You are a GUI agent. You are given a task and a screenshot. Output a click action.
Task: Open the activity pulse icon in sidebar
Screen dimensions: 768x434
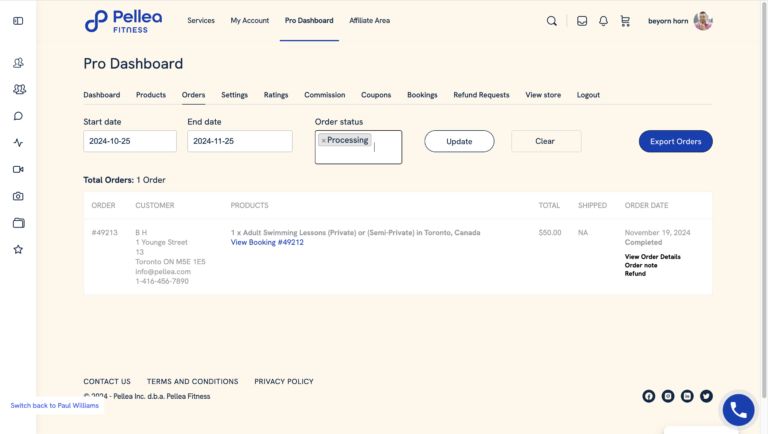click(x=18, y=143)
